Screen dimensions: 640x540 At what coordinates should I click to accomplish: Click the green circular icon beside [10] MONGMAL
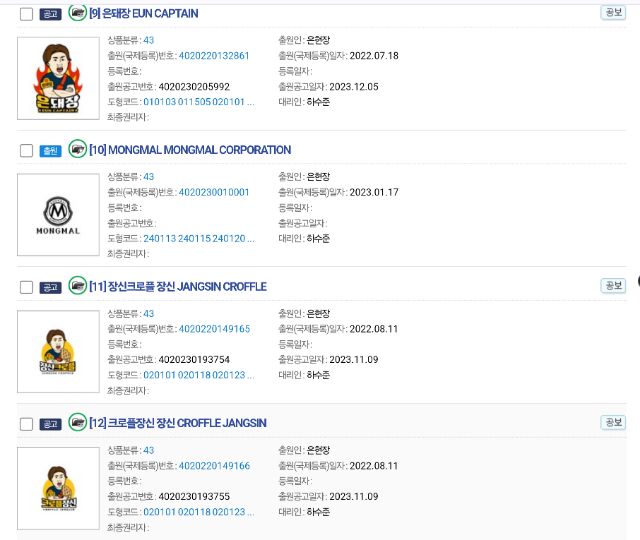(x=77, y=149)
